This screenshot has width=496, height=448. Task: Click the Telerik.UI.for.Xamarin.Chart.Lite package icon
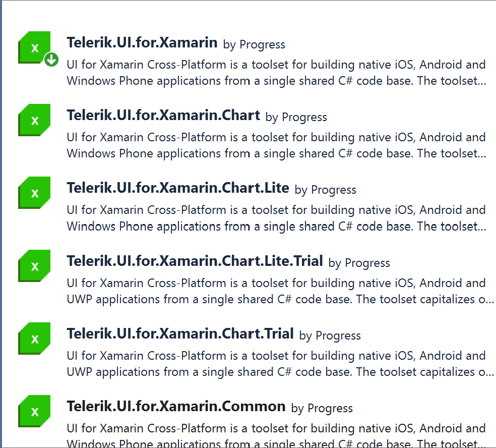(x=34, y=193)
